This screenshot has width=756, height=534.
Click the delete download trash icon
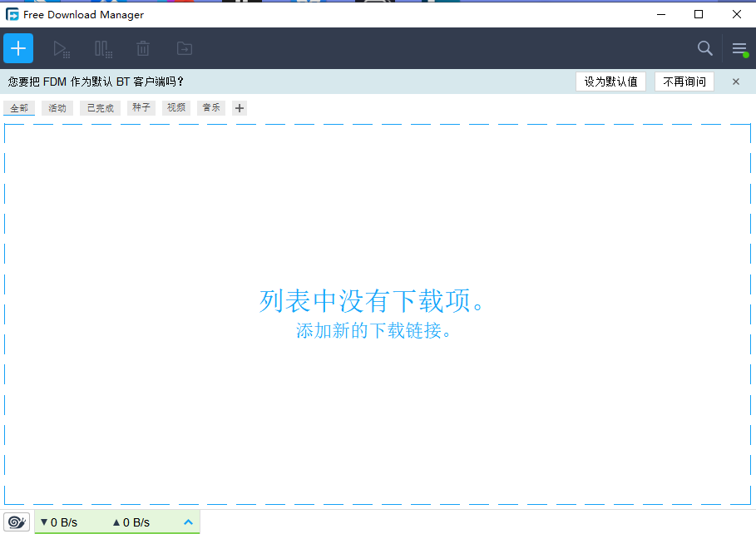(x=142, y=48)
